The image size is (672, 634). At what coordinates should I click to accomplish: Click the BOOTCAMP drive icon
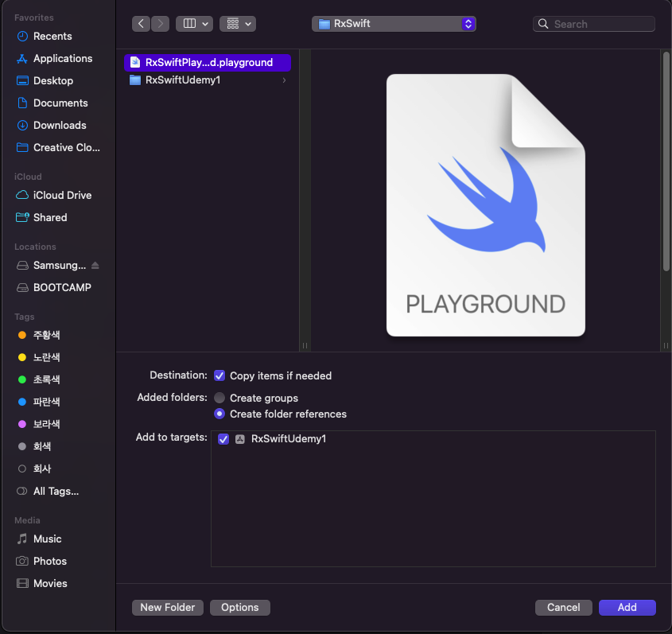(x=22, y=288)
